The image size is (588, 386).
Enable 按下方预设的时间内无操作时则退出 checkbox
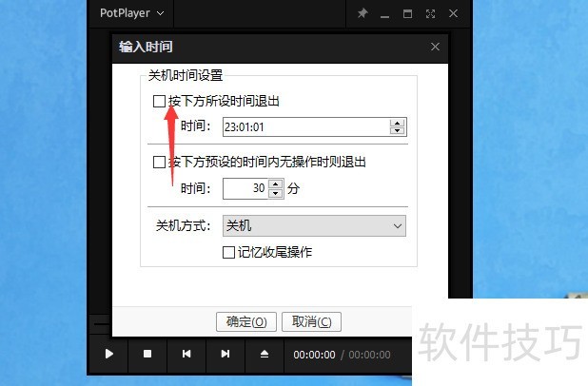pyautogui.click(x=160, y=163)
